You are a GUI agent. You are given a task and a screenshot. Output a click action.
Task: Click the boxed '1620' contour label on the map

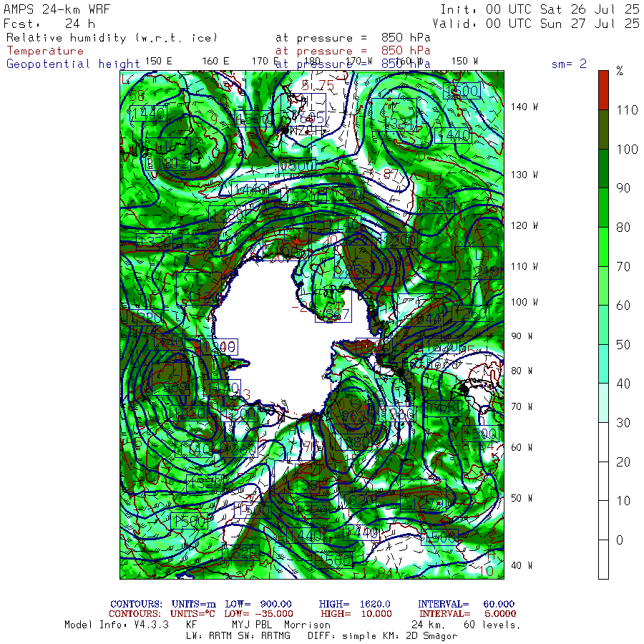click(x=240, y=552)
